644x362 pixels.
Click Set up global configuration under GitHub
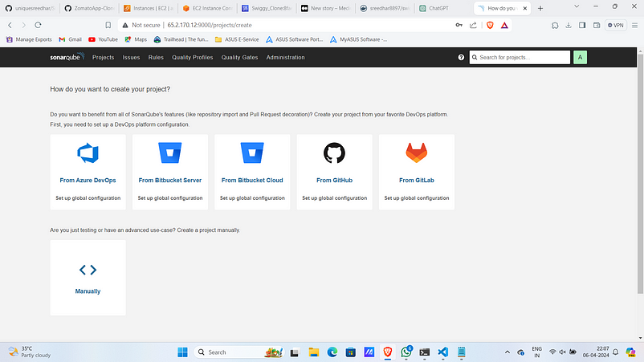(334, 197)
